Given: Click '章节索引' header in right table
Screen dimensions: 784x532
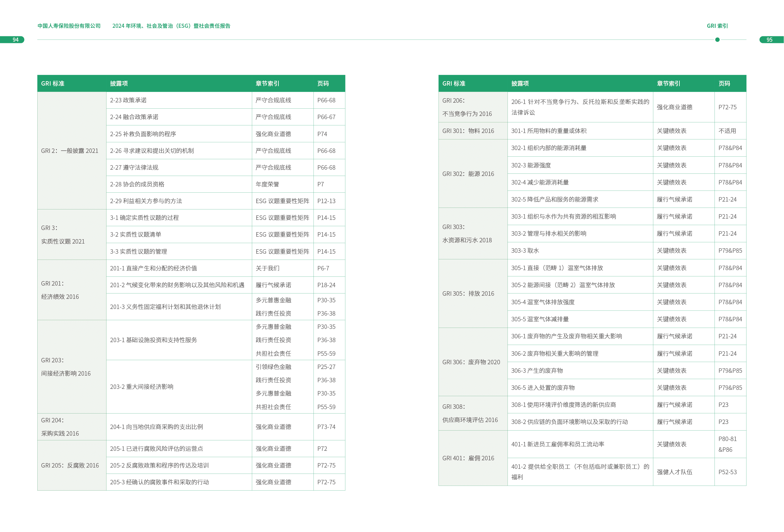Looking at the screenshot, I should point(668,83).
